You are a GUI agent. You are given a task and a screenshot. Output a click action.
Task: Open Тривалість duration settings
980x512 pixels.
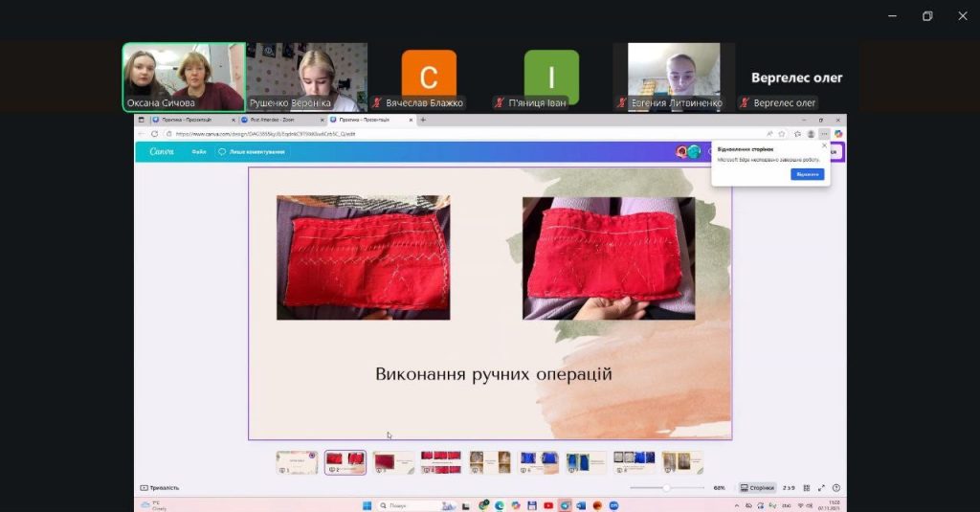coord(160,488)
